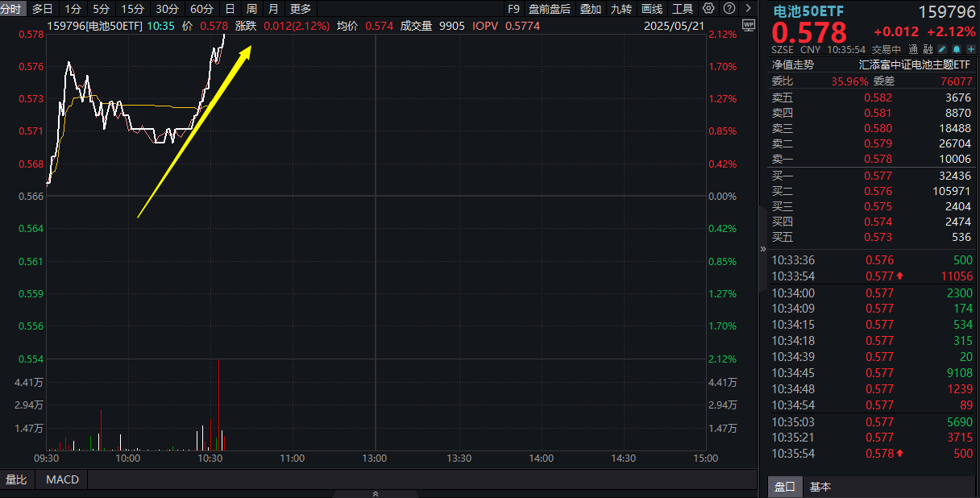Click the 通 badge beside the price
The width and height of the screenshot is (980, 498).
tap(913, 48)
